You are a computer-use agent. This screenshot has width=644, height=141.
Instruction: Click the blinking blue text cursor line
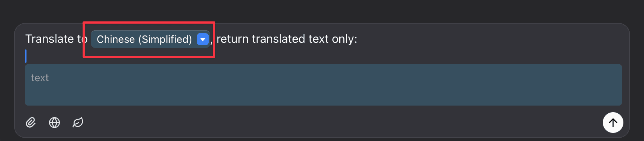tap(26, 56)
